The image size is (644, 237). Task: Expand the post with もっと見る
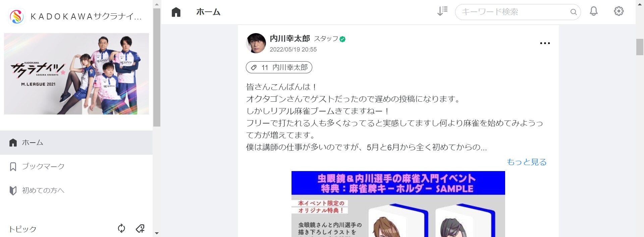[527, 162]
